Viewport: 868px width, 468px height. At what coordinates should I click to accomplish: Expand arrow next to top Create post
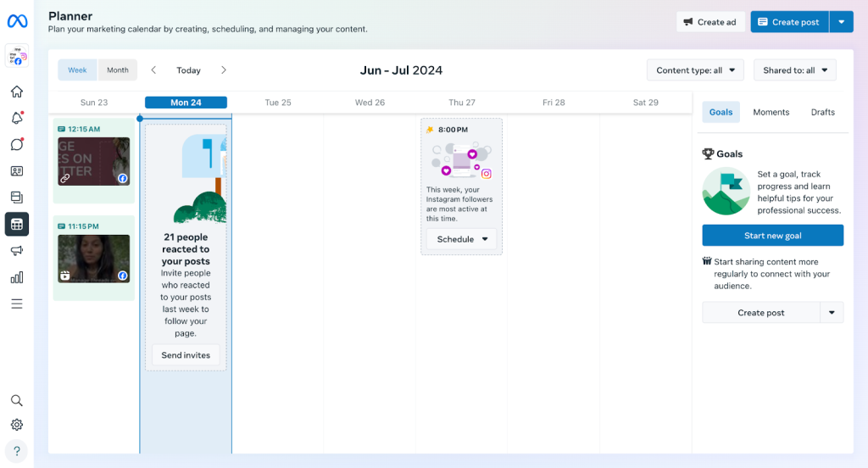[841, 22]
